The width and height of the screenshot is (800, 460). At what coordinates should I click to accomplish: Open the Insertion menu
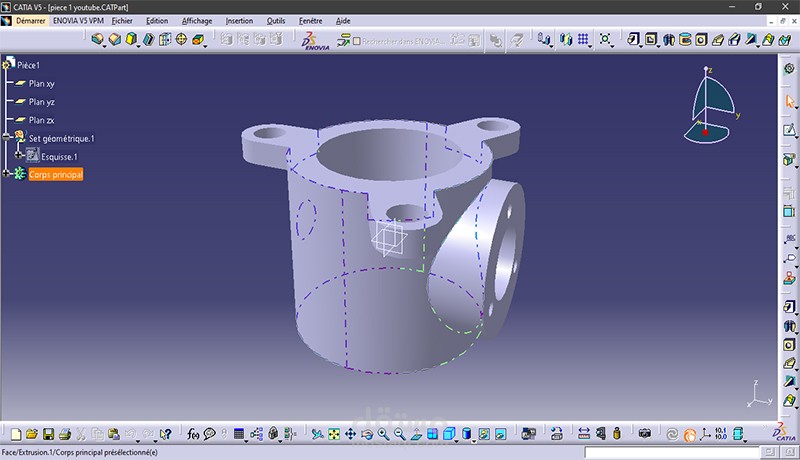[x=239, y=21]
